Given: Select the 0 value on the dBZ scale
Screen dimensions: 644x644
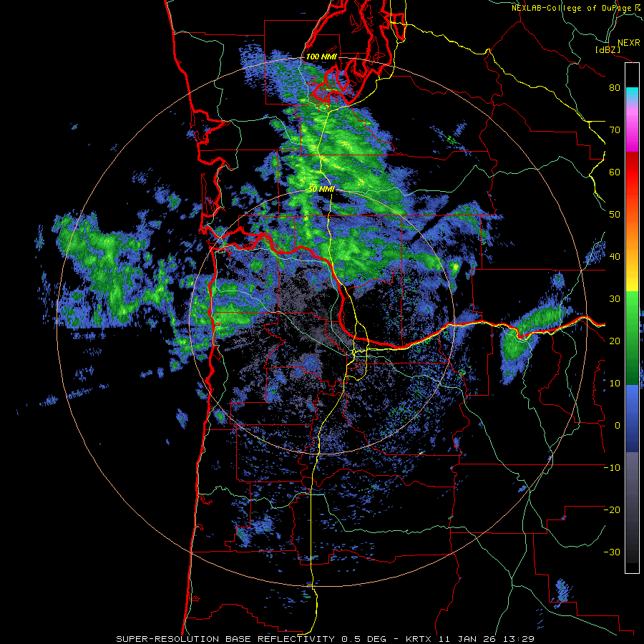Looking at the screenshot, I should pos(618,426).
